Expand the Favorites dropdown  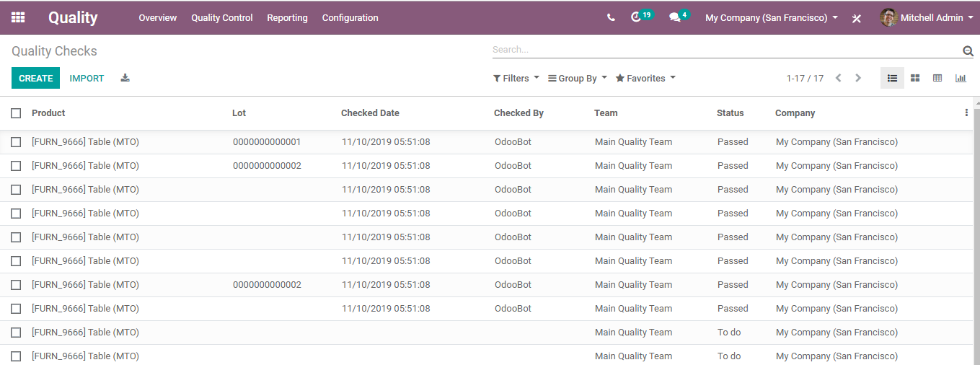point(645,78)
